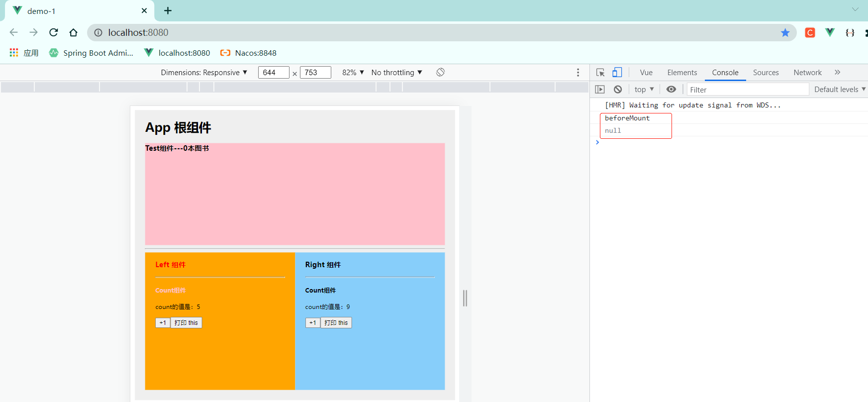The width and height of the screenshot is (868, 402).
Task: Open the tab search chevron
Action: pos(855,9)
